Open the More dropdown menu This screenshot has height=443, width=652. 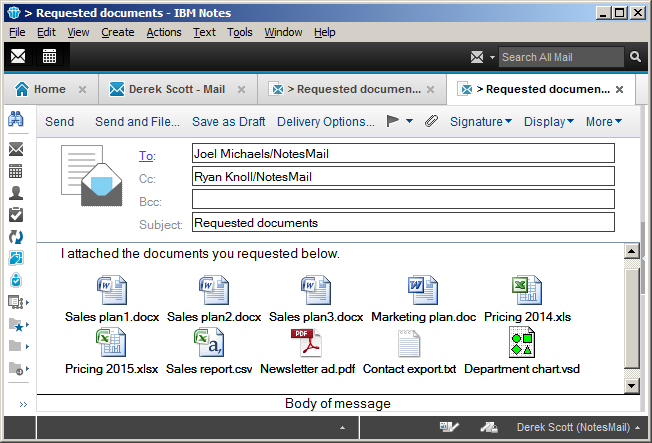(x=604, y=122)
